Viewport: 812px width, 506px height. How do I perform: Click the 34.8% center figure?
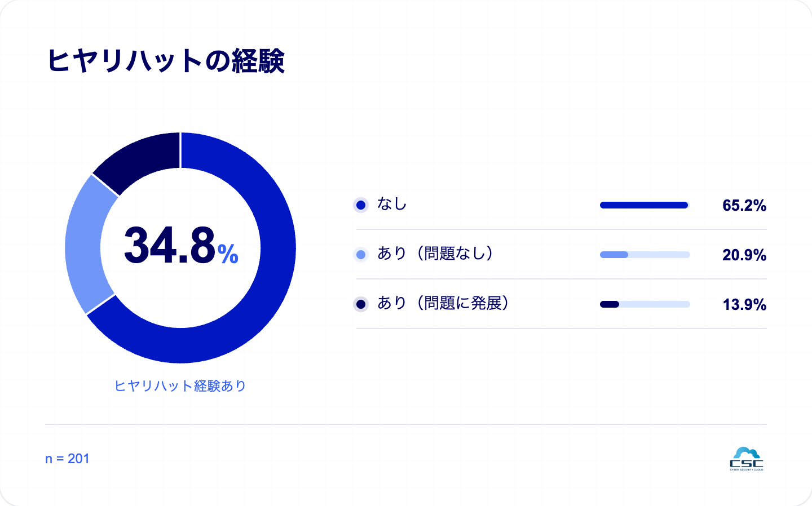pyautogui.click(x=181, y=246)
